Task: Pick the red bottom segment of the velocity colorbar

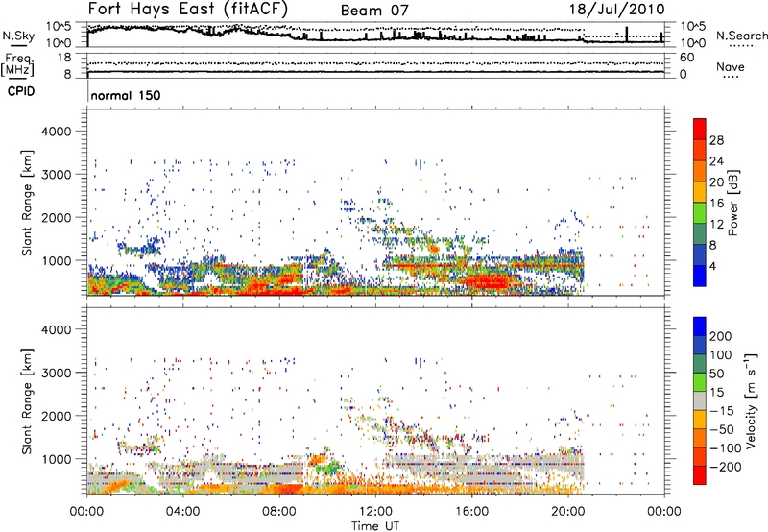Action: (x=700, y=475)
